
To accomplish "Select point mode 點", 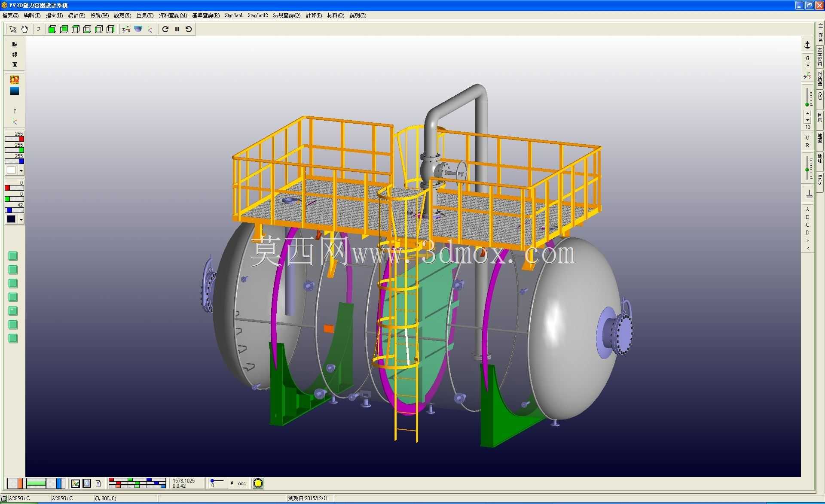I will coord(15,44).
